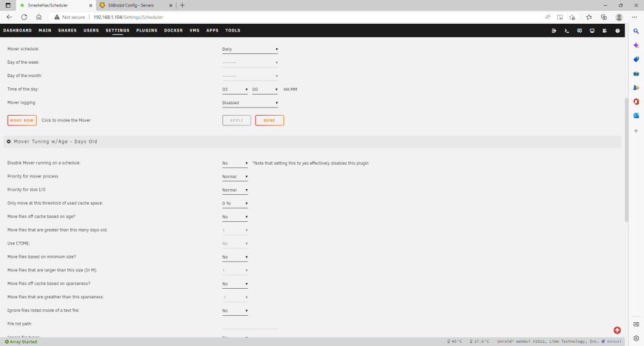
Task: Open the browser profile avatar
Action: (x=619, y=17)
